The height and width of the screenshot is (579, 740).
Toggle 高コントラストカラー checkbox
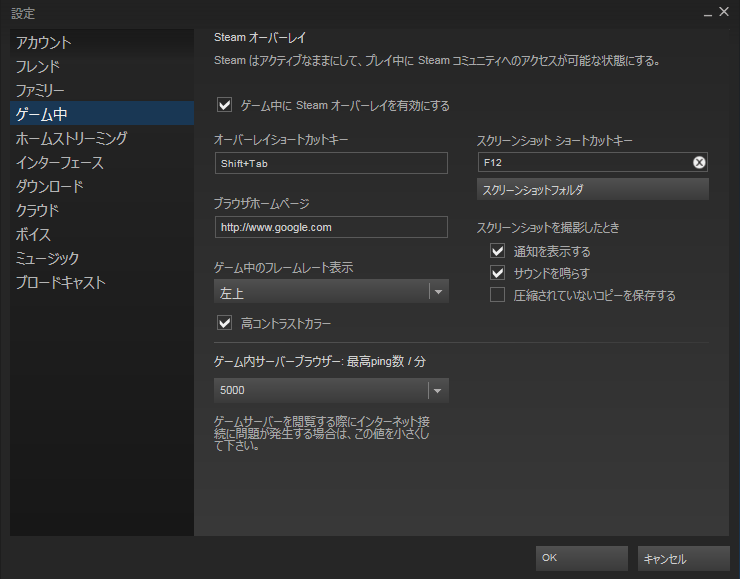225,323
